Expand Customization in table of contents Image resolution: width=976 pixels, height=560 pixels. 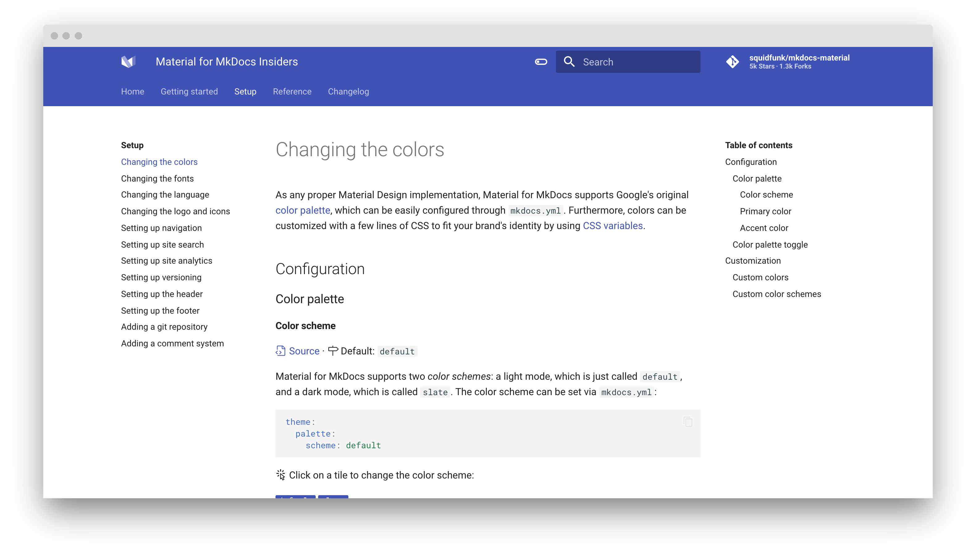coord(751,261)
